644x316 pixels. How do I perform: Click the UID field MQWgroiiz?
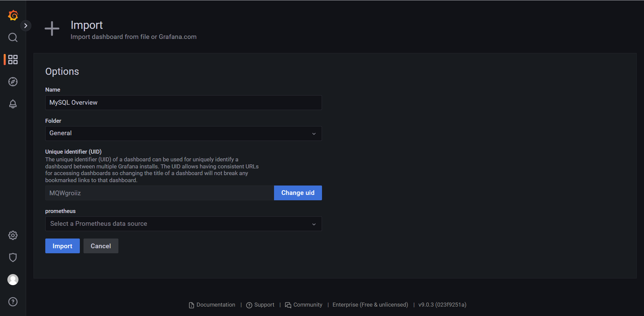click(160, 193)
